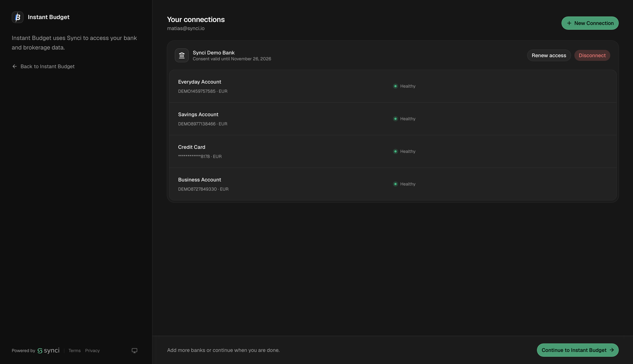This screenshot has height=364, width=633.
Task: Click Consent valid until November 26, 2026
Action: coord(232,59)
